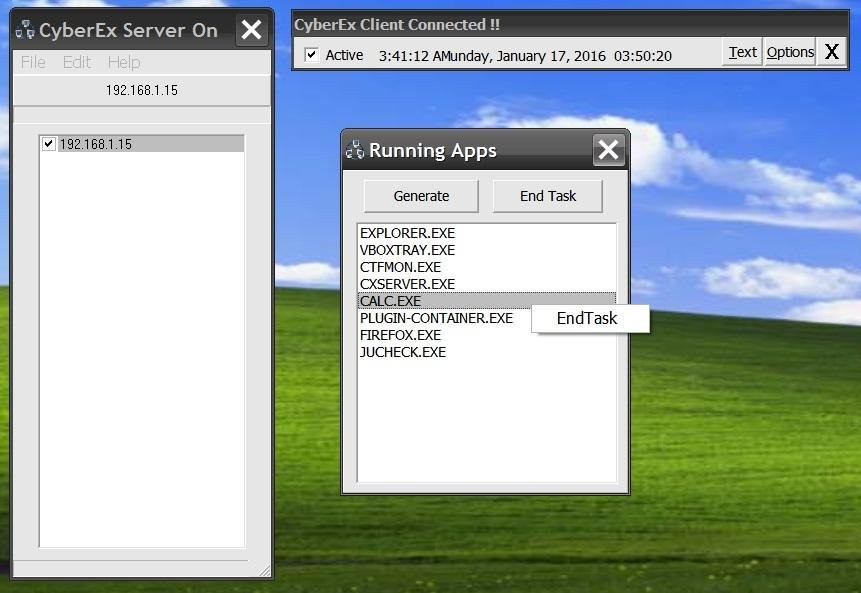Click the CyberEx Client Connected title bar
Image resolution: width=861 pixels, height=593 pixels.
(x=570, y=25)
